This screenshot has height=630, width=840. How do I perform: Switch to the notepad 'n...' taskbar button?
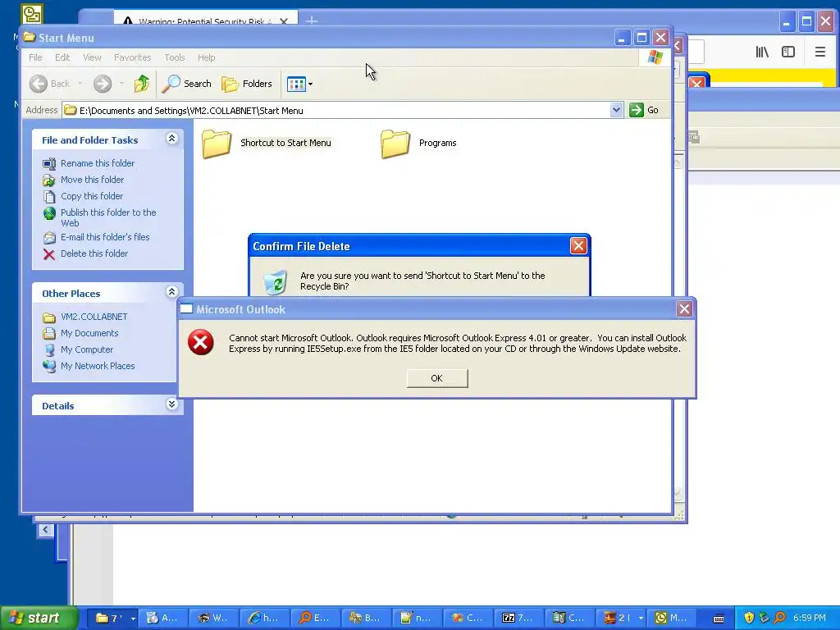416,618
